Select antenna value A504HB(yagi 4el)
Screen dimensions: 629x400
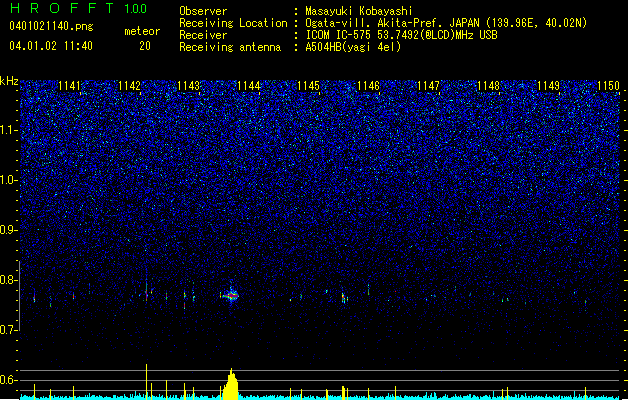353,47
